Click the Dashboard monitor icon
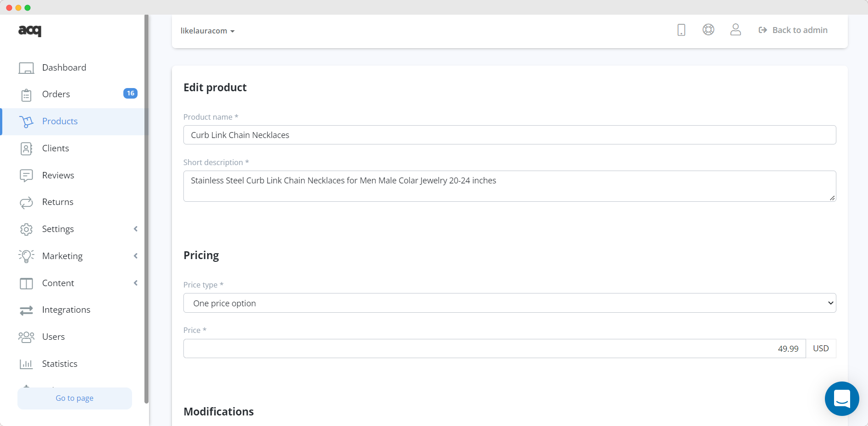 [26, 68]
